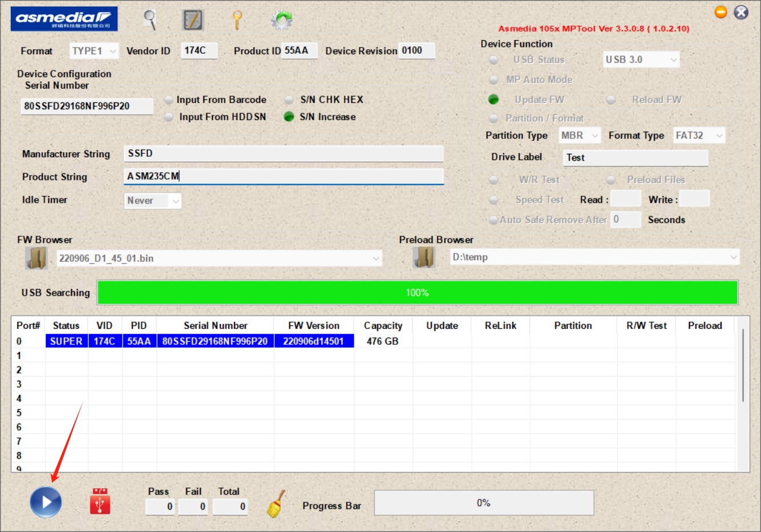Click the golden key icon
The image size is (761, 532).
[x=237, y=20]
